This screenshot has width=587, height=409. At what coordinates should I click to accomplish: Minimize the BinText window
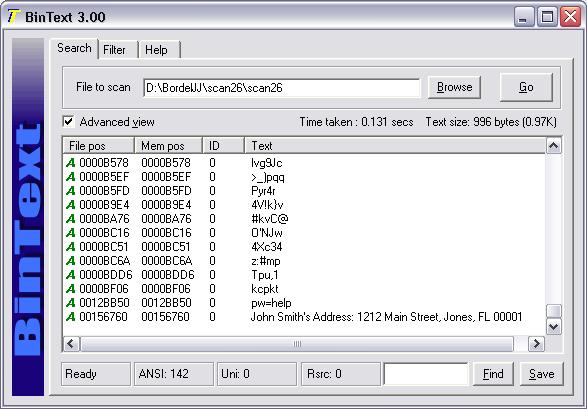coord(524,17)
